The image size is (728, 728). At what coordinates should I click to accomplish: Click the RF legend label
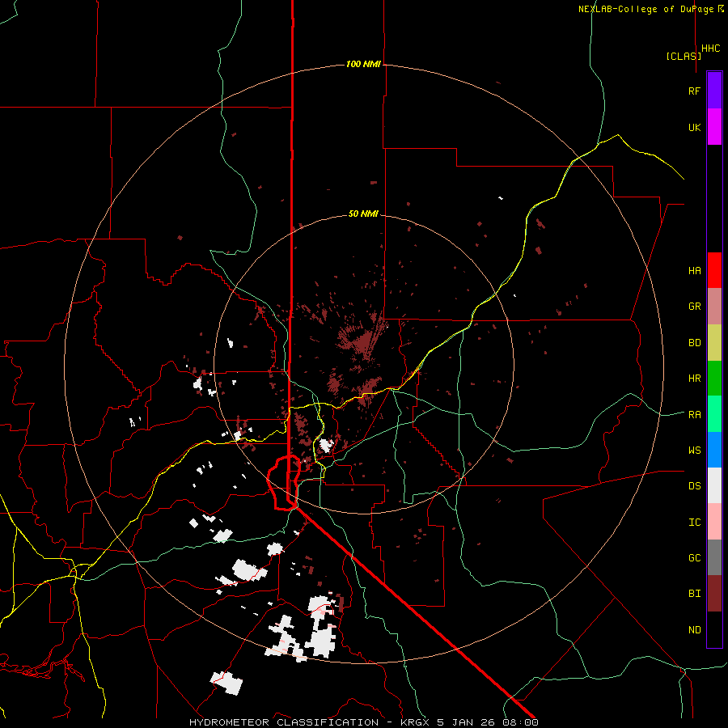pos(694,91)
